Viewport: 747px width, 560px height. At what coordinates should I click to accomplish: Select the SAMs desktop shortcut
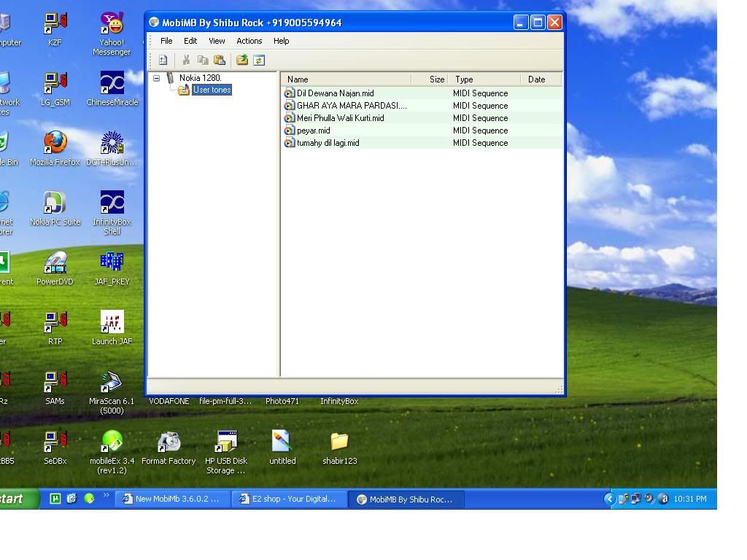55,388
